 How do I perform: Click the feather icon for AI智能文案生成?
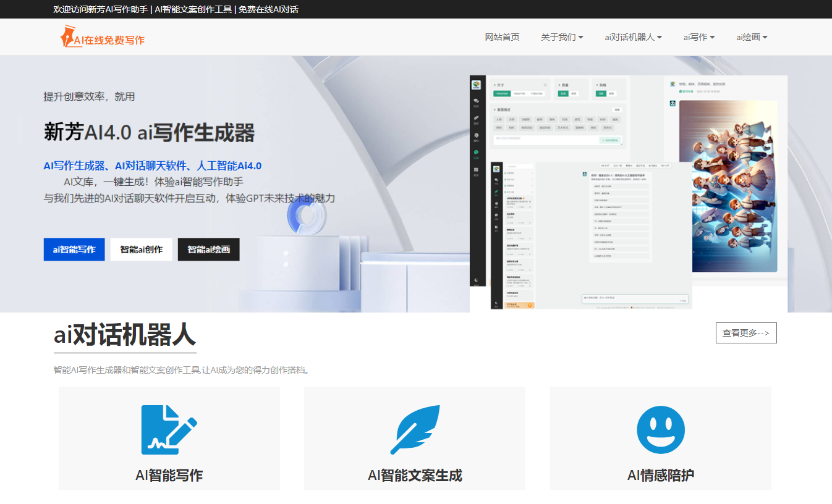[415, 429]
